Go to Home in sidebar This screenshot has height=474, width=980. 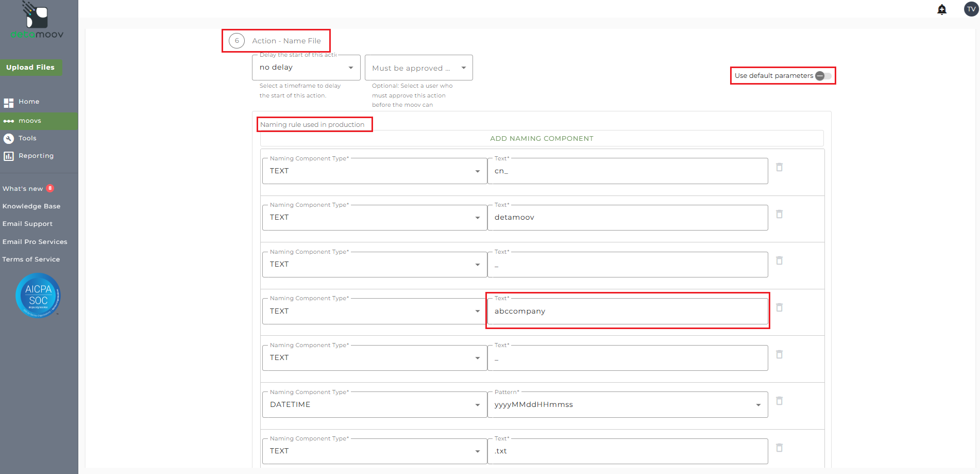[x=29, y=102]
